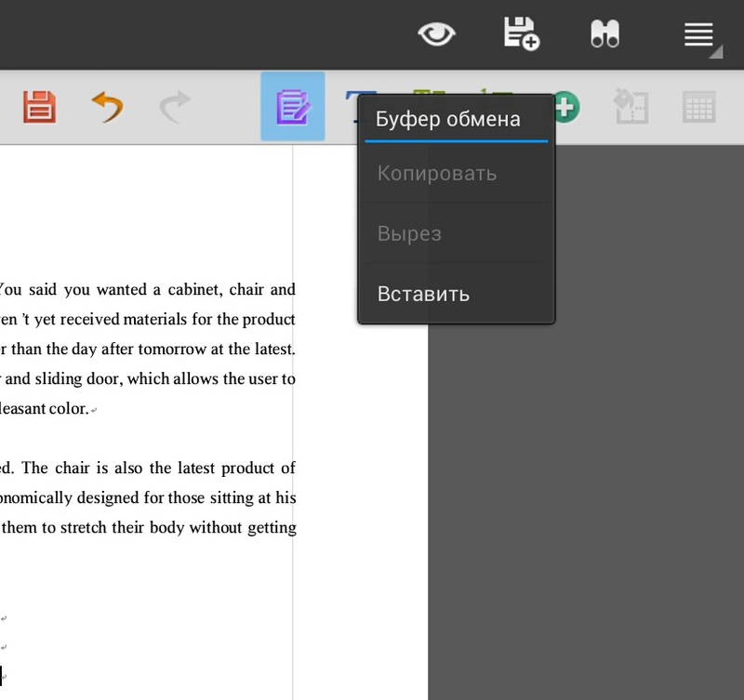Save document with the red floppy icon
744x700 pixels.
(x=39, y=107)
